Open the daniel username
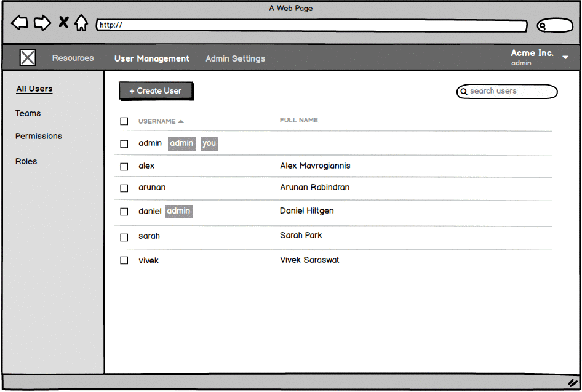The height and width of the screenshot is (392, 582). click(x=150, y=211)
